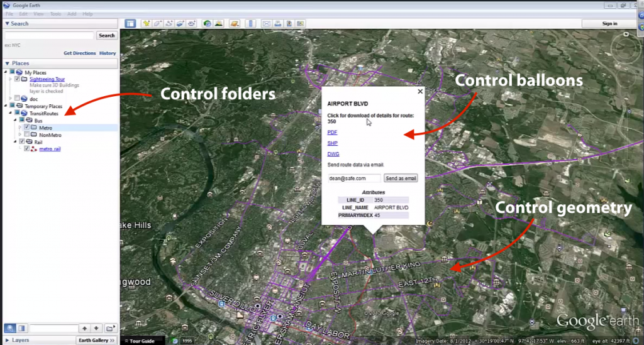Uncheck the Rail folder checkbox
The height and width of the screenshot is (345, 644).
[22, 142]
